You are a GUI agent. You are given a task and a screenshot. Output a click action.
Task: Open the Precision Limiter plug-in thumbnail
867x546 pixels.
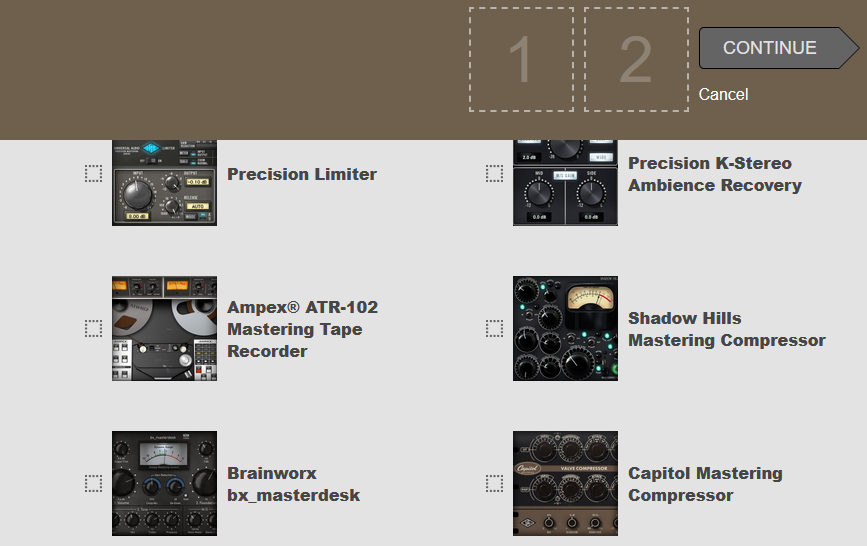164,183
